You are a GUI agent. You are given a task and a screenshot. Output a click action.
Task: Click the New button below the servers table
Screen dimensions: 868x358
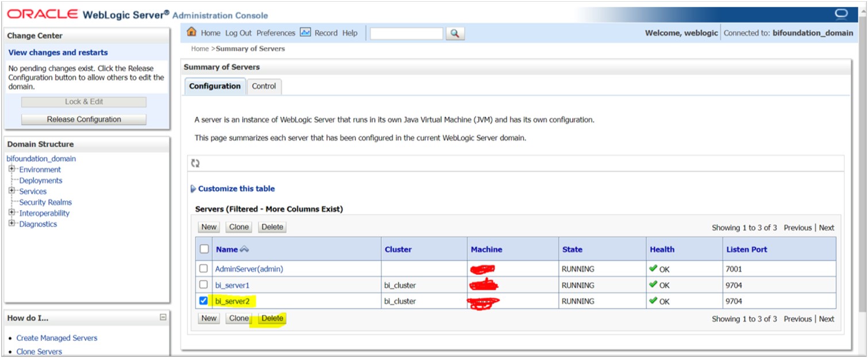coord(209,318)
